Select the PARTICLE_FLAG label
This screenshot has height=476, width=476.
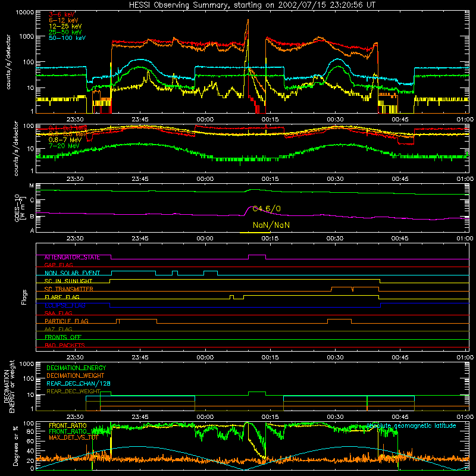point(67,321)
